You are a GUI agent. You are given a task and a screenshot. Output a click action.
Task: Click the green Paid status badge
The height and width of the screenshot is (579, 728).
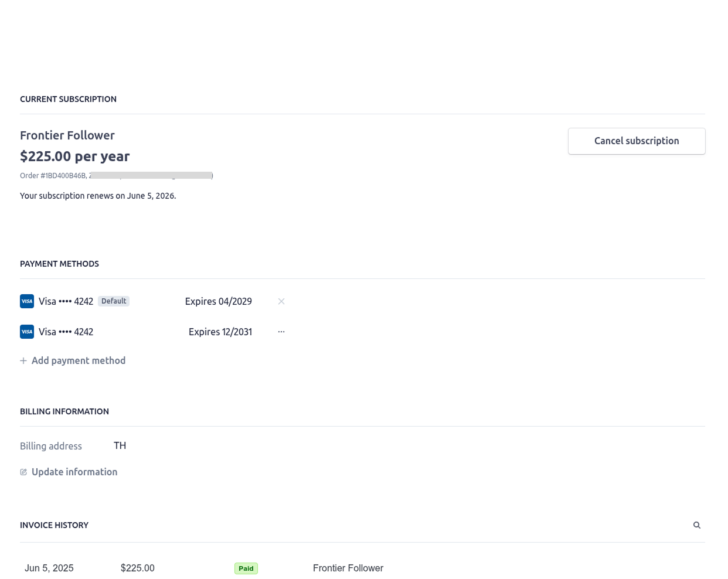(x=246, y=568)
